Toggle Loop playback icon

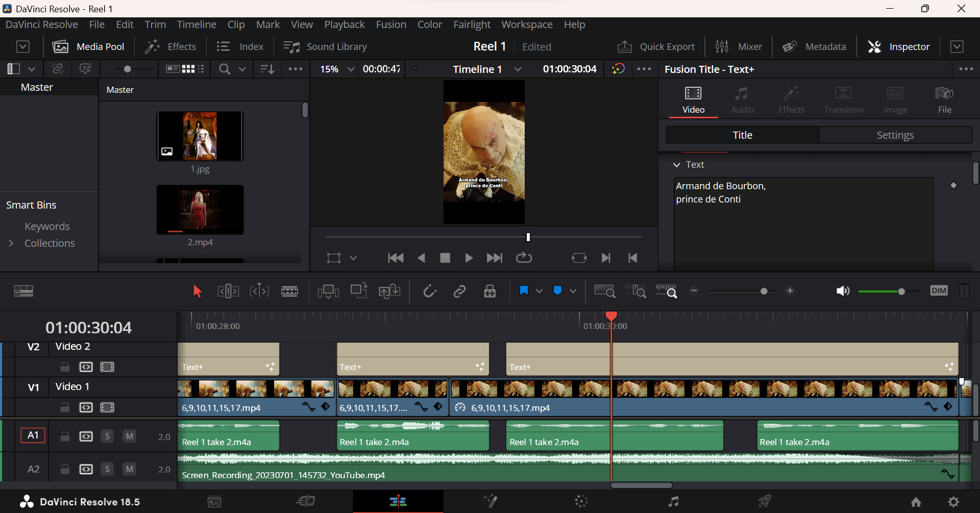[524, 258]
